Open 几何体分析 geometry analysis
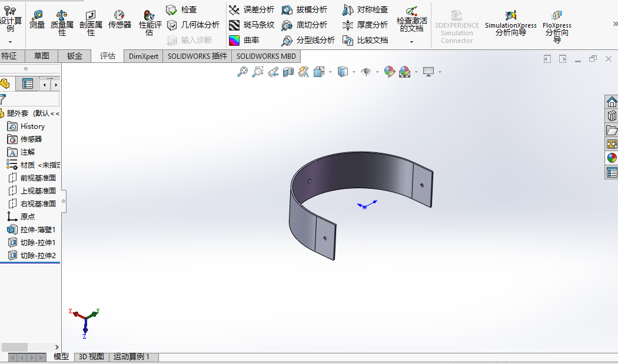The width and height of the screenshot is (618, 364). point(193,25)
